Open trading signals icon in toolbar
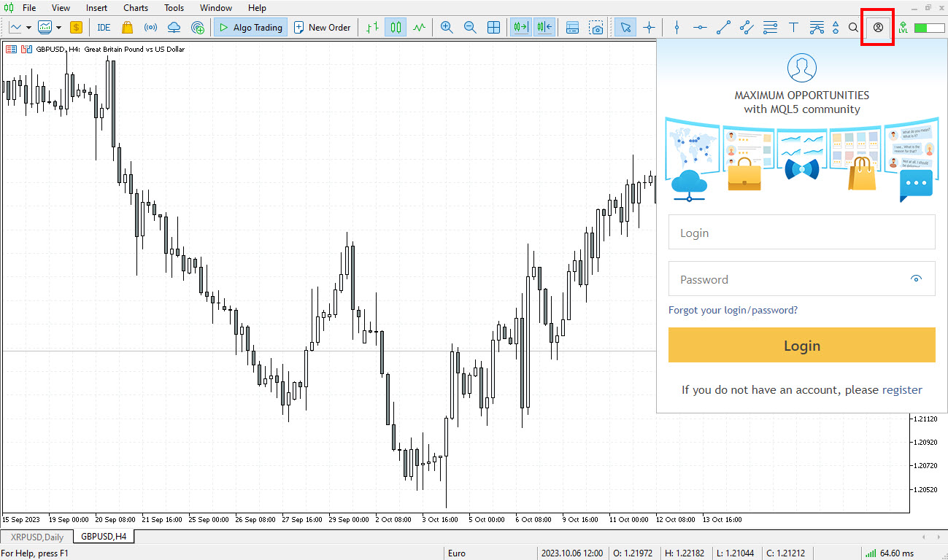948x560 pixels. coord(150,28)
